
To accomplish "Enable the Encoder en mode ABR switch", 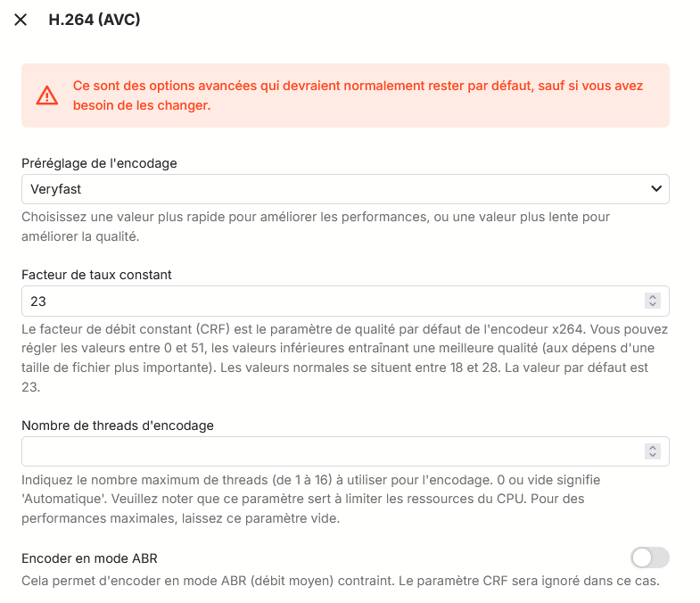I will pos(649,558).
